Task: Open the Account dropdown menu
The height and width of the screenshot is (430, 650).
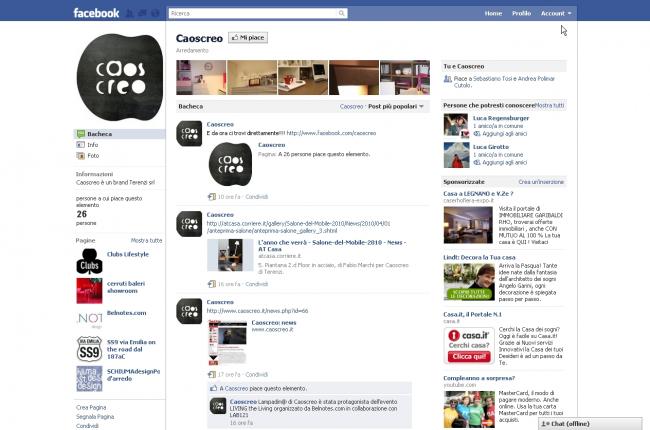Action: (x=556, y=13)
